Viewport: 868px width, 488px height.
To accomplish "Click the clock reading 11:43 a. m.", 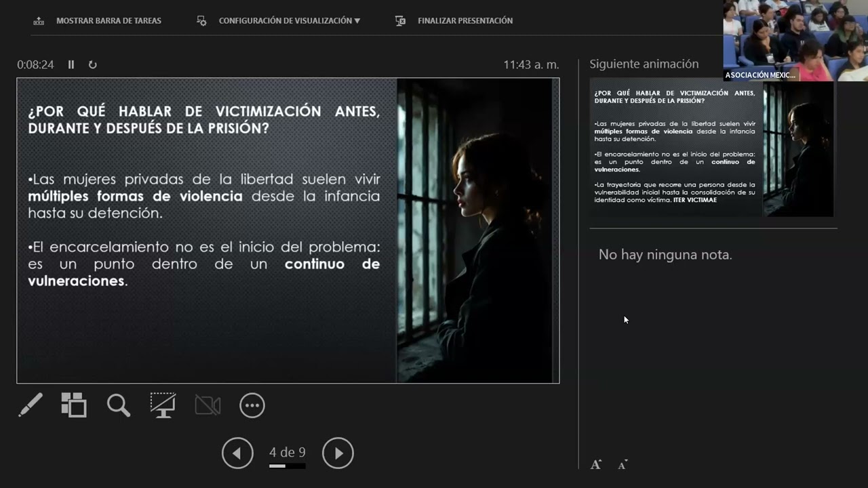I will coord(531,64).
